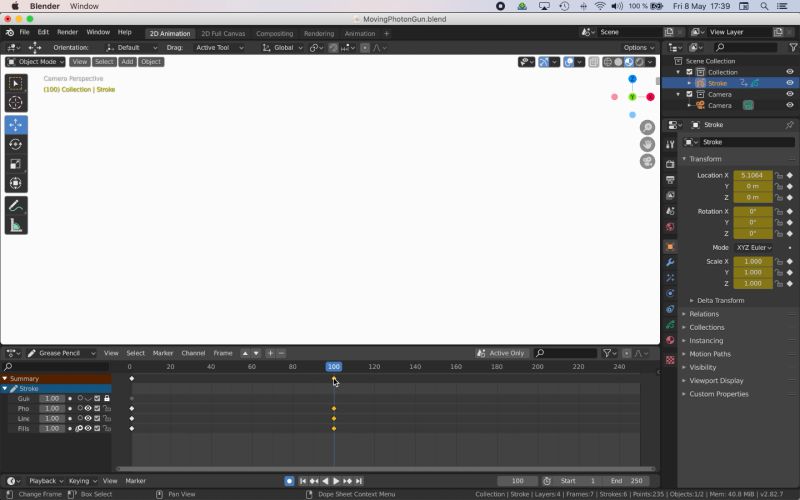
Task: Unlock the Gun layer lock icon
Action: pyautogui.click(x=107, y=398)
